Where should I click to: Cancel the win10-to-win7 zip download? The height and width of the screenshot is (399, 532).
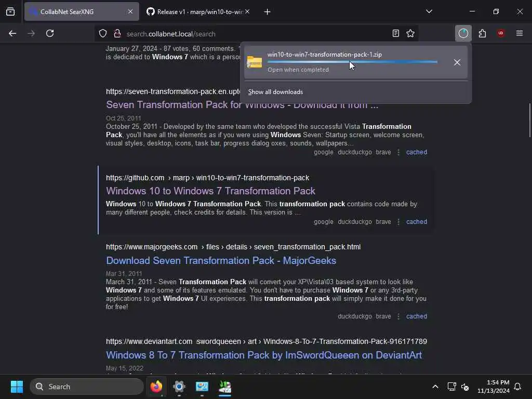457,62
